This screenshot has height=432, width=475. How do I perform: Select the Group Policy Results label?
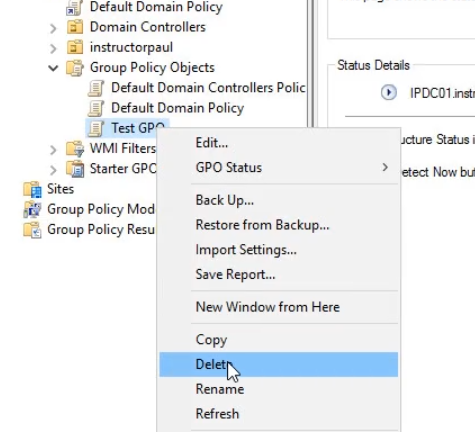(x=101, y=230)
